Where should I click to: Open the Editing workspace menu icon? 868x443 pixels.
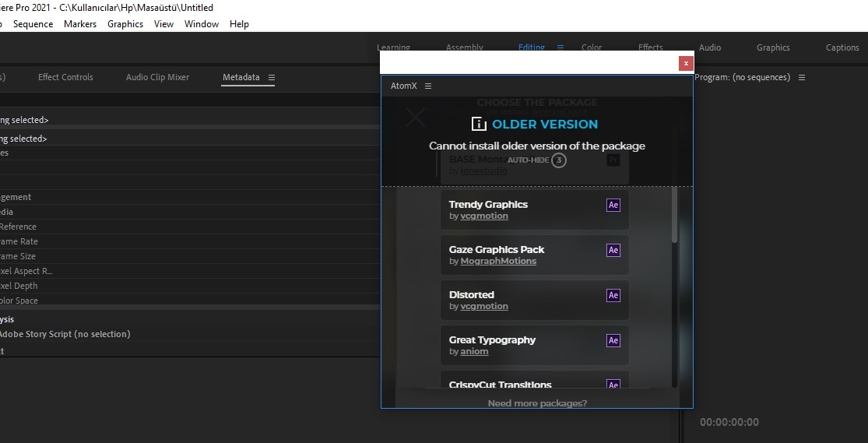pos(560,47)
